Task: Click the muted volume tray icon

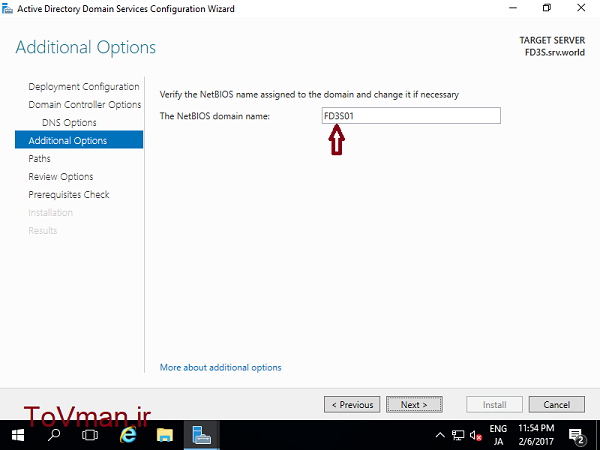Action: click(476, 435)
